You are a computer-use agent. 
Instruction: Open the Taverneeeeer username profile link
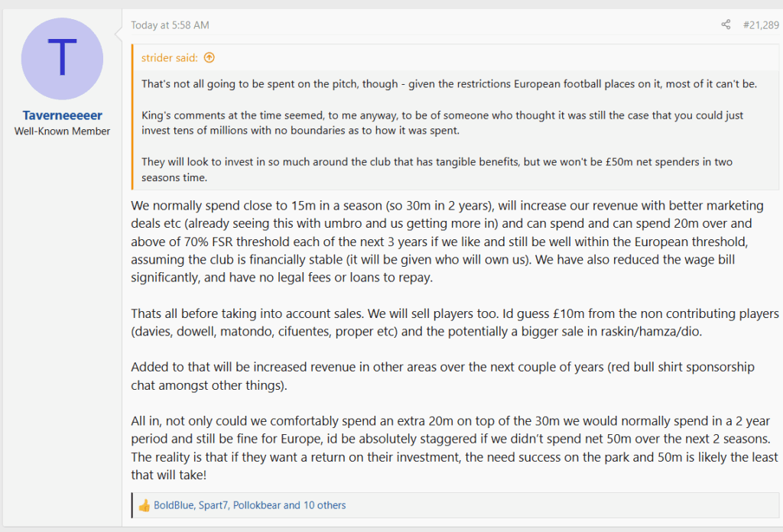click(62, 115)
